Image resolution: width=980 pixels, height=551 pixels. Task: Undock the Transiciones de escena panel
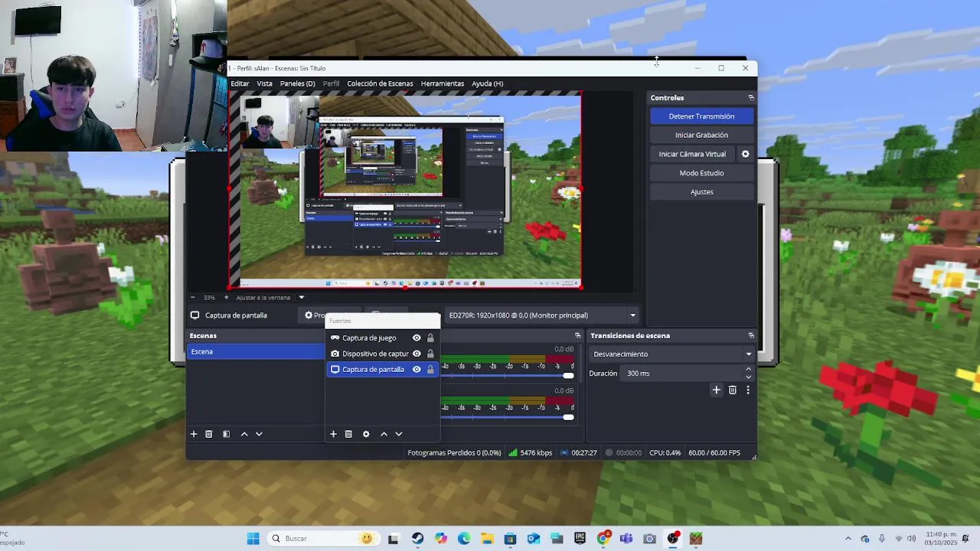click(751, 336)
